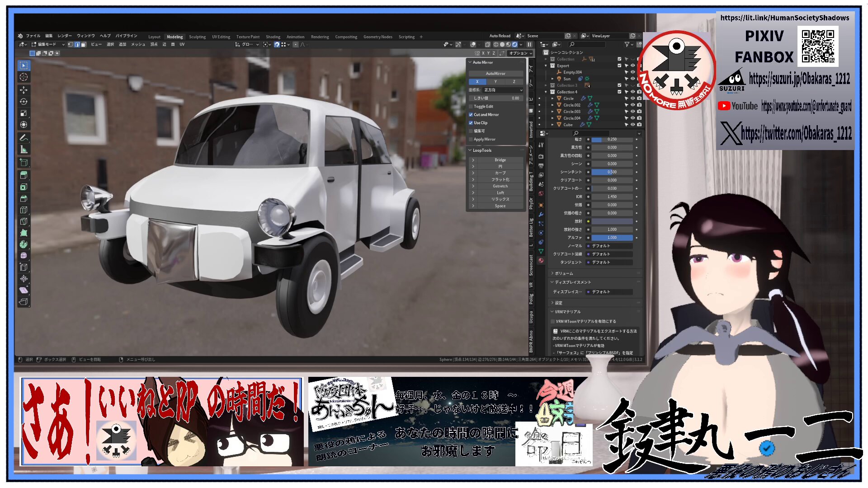Viewport: 868px width, 488px height.
Task: Switch viewport to material preview shading
Action: (x=508, y=45)
